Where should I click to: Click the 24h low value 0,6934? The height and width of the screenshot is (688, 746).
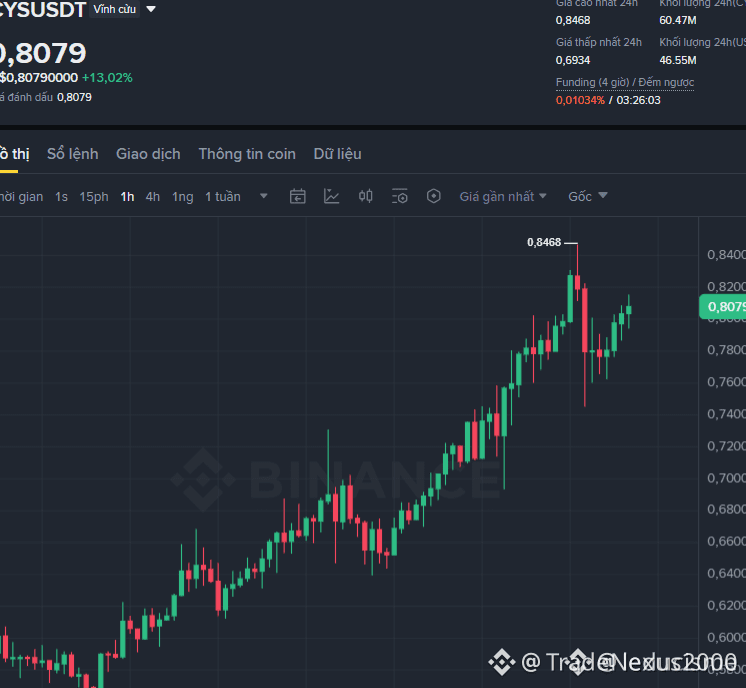(573, 60)
